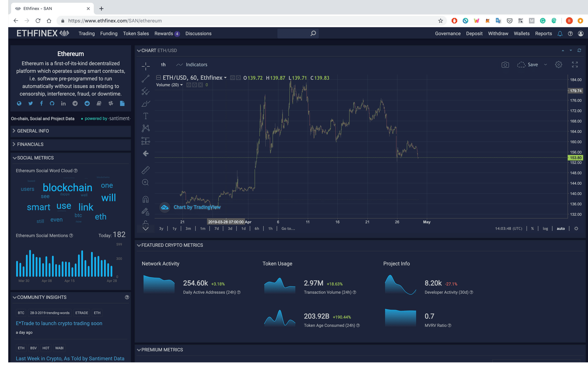588x372 pixels.
Task: Toggle auto scale on chart
Action: point(561,228)
